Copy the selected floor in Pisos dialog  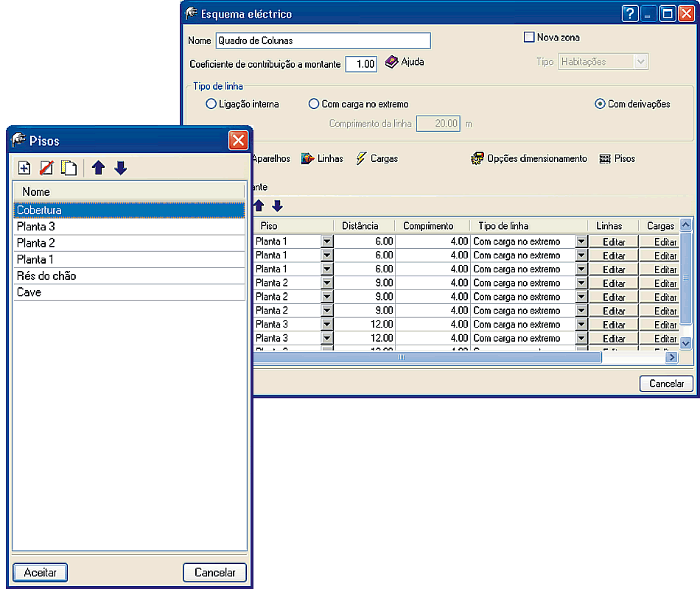click(x=69, y=168)
